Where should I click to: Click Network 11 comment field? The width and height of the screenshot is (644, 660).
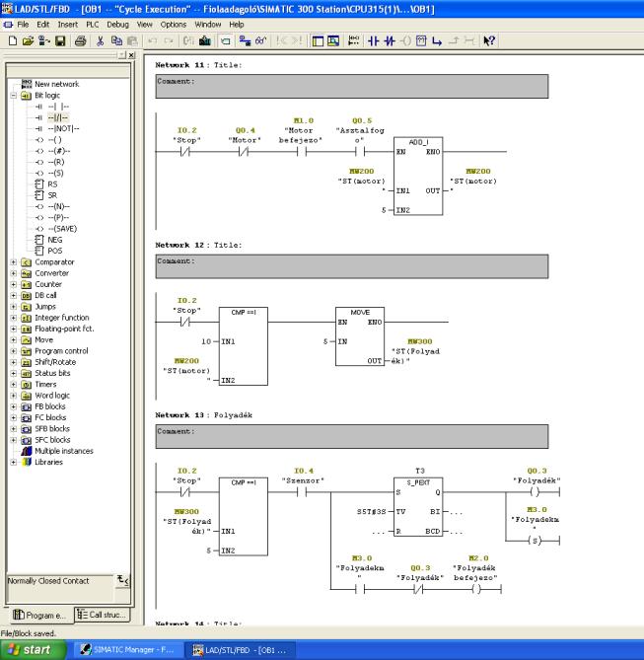[352, 86]
